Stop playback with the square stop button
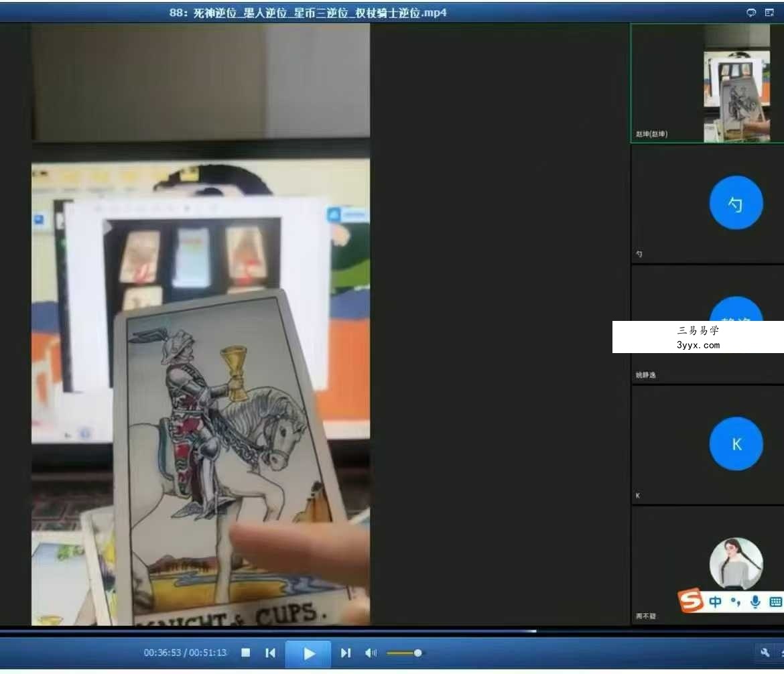784x674 pixels. pyautogui.click(x=245, y=653)
